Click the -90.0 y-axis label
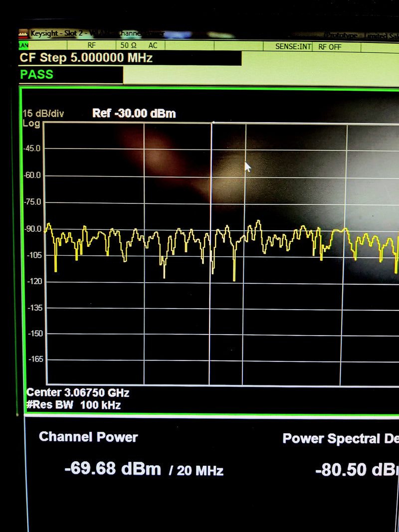 point(32,229)
